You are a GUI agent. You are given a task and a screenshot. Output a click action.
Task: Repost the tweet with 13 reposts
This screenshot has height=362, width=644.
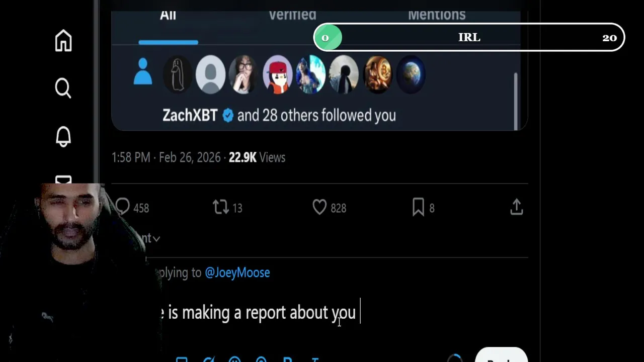pos(221,207)
